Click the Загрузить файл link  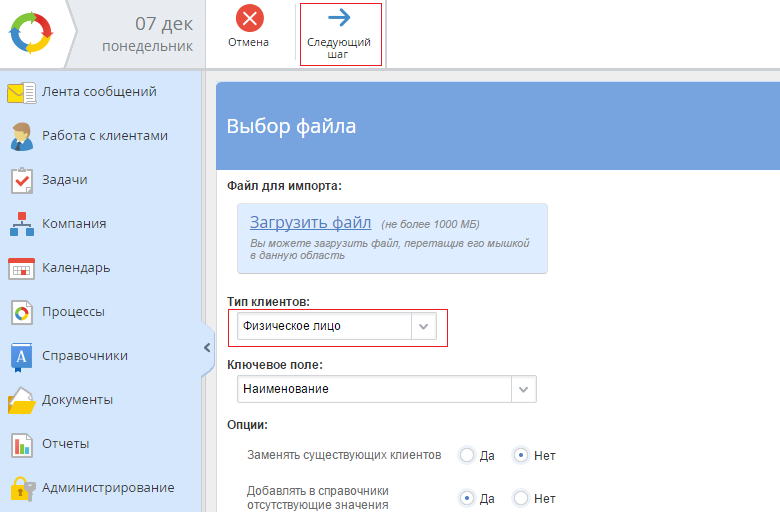310,222
